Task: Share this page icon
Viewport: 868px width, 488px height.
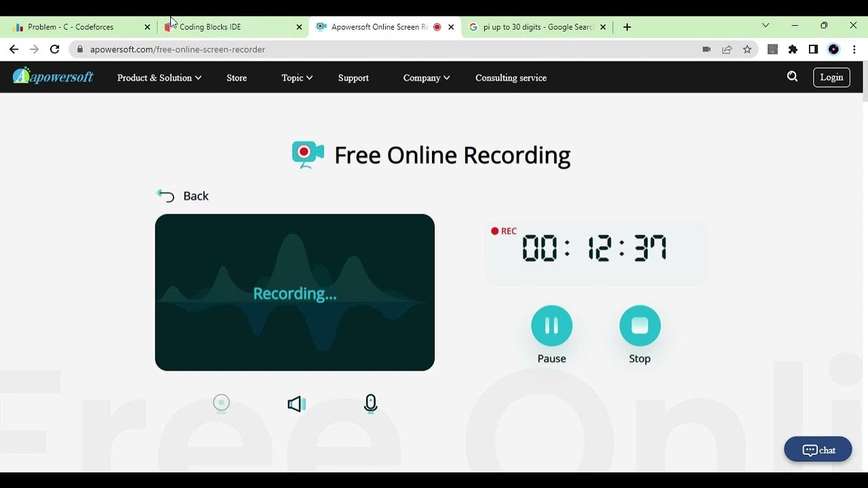Action: pos(727,49)
